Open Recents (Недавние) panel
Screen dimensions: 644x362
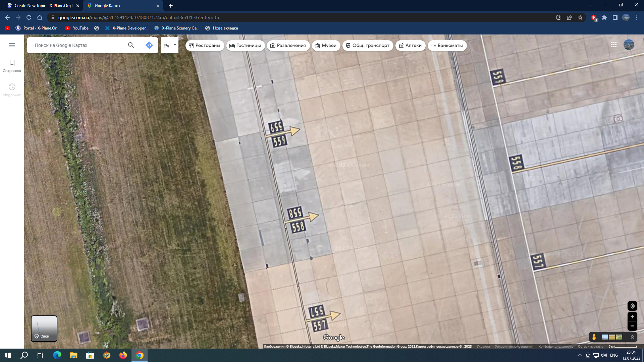click(x=12, y=89)
